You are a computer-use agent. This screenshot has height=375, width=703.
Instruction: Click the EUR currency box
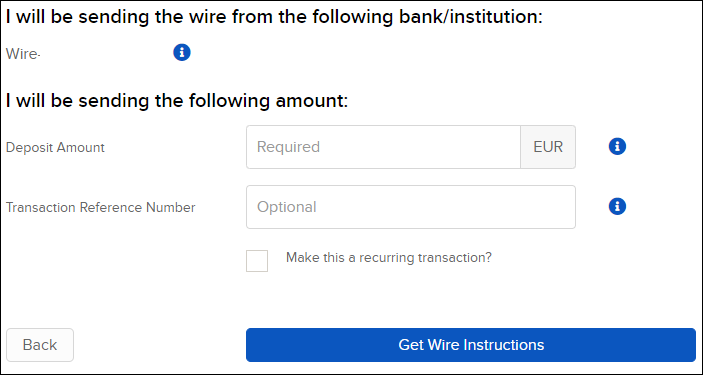(548, 147)
